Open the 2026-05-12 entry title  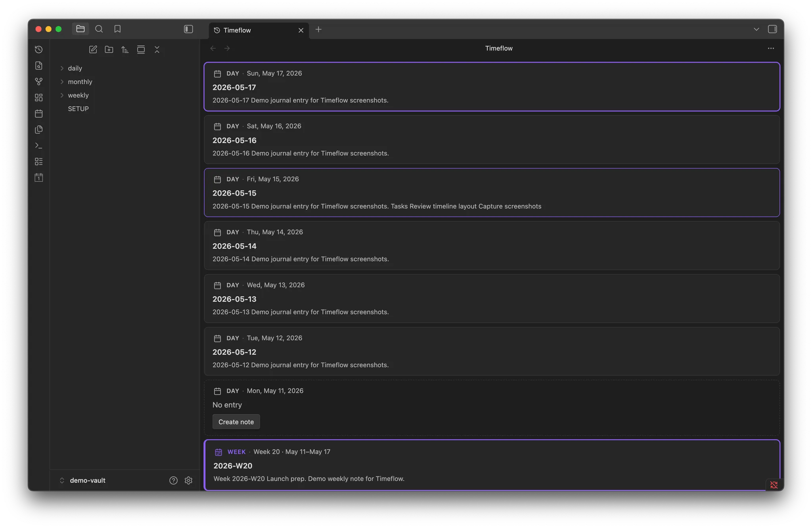[x=234, y=352]
